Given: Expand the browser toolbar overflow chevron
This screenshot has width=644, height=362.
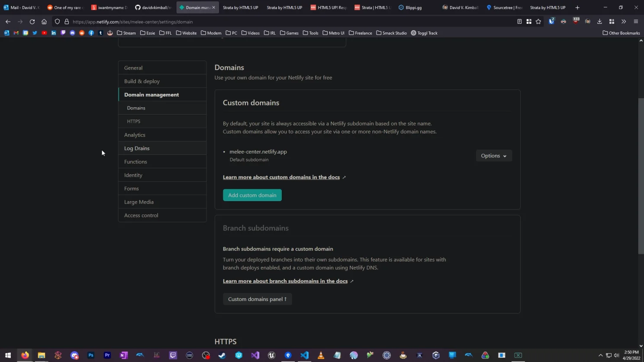Looking at the screenshot, I should (x=624, y=21).
